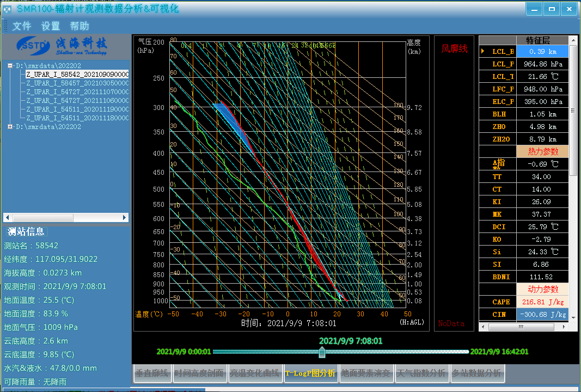The height and width of the screenshot is (392, 581).
Task: Click the 测站名：58542 text
Action: pyautogui.click(x=31, y=246)
